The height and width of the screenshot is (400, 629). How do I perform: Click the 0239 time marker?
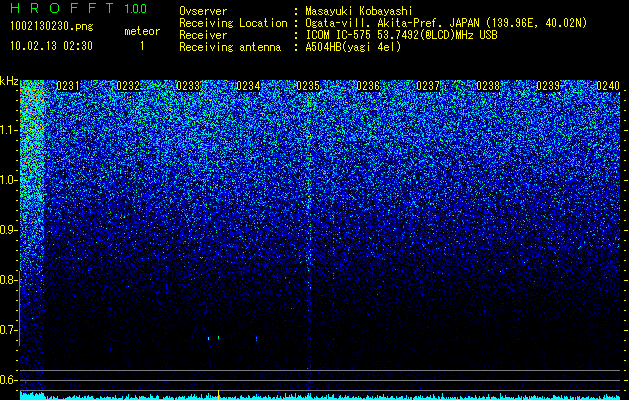click(x=548, y=86)
